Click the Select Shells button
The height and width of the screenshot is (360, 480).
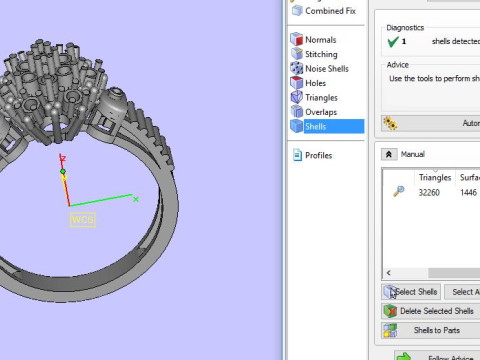[411, 292]
